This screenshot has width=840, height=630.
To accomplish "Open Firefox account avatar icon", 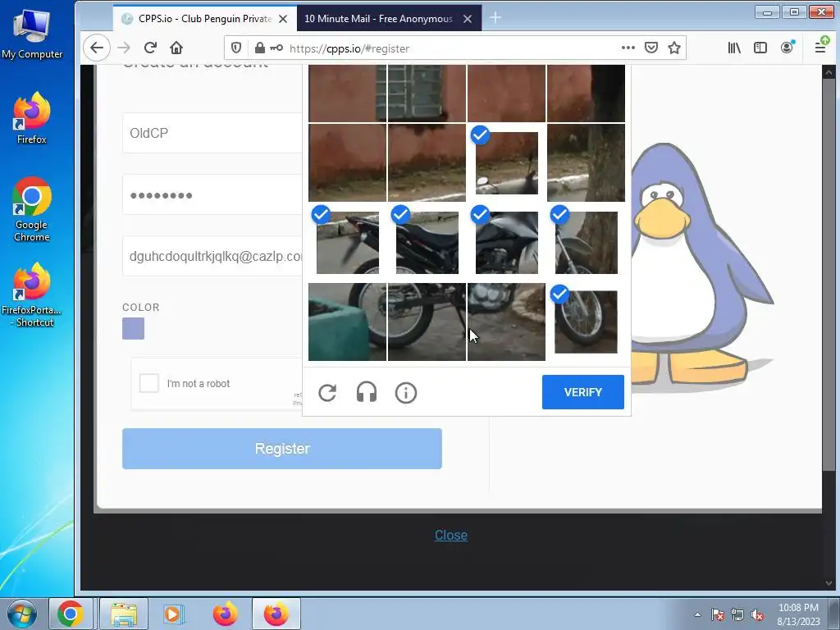I will click(x=787, y=48).
